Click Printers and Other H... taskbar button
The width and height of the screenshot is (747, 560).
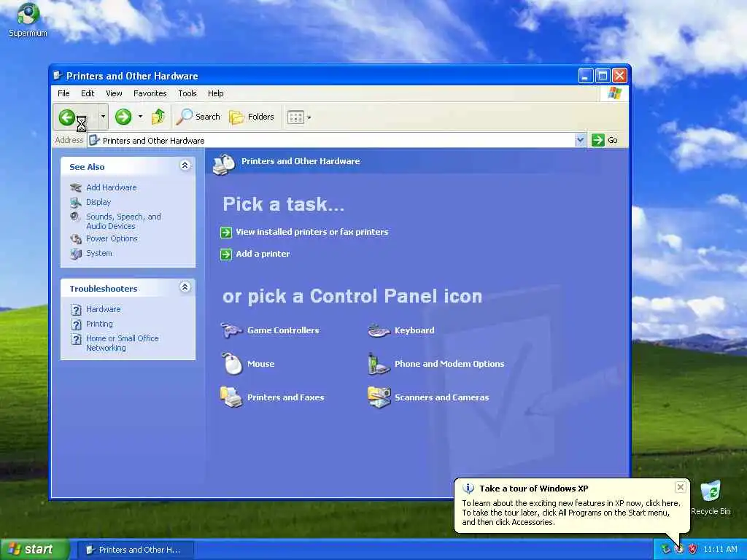click(x=135, y=550)
